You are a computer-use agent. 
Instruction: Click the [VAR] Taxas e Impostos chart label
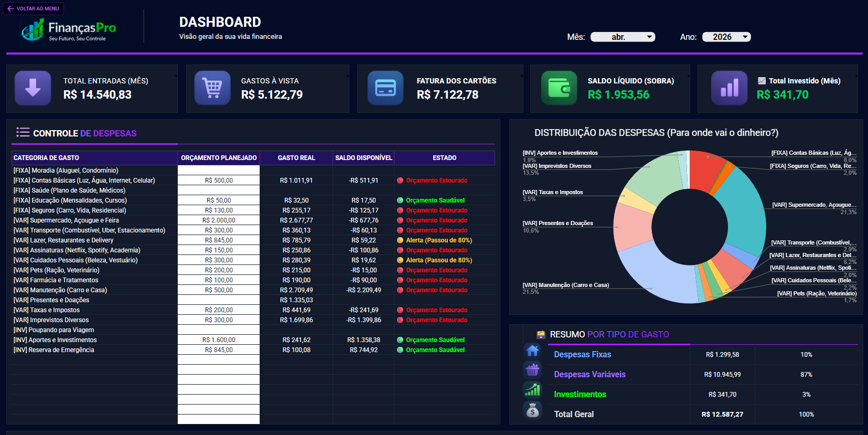pyautogui.click(x=553, y=193)
